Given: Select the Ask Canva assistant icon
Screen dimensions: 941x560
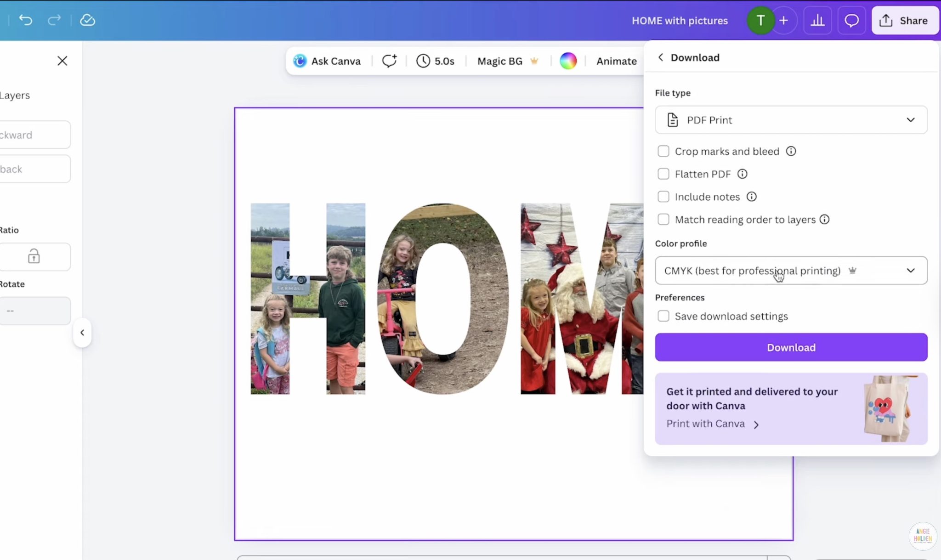Looking at the screenshot, I should (x=300, y=61).
